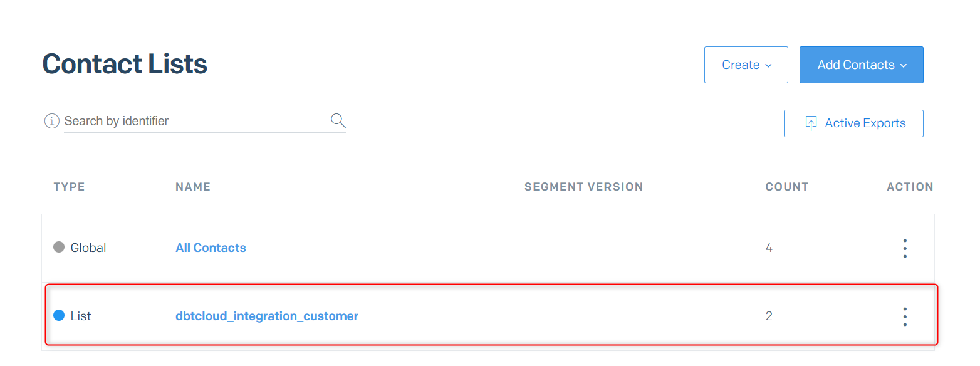Expand the Create dropdown button
The width and height of the screenshot is (980, 366).
click(x=746, y=65)
